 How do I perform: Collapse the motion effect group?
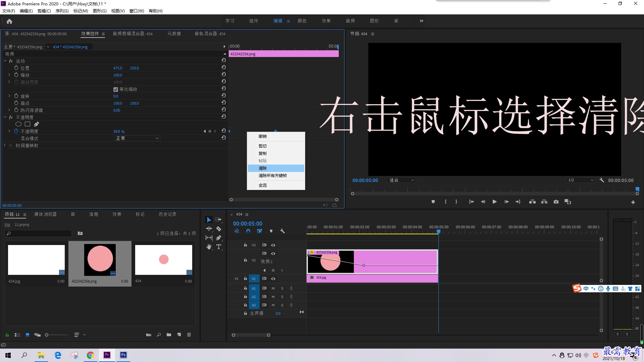(5, 61)
